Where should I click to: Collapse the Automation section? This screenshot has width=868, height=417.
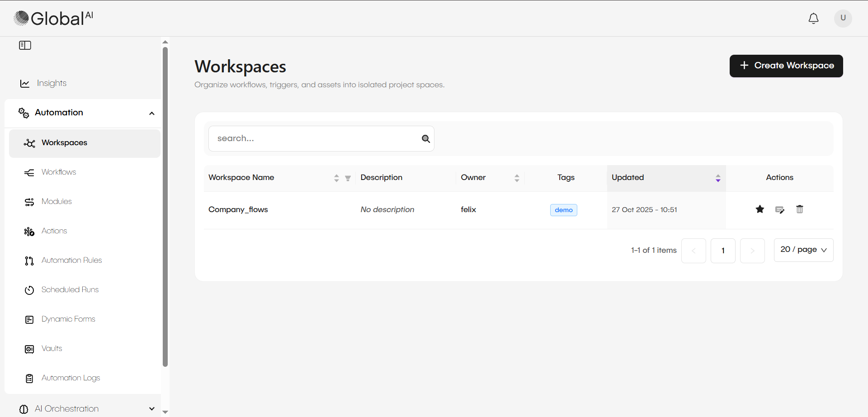152,113
